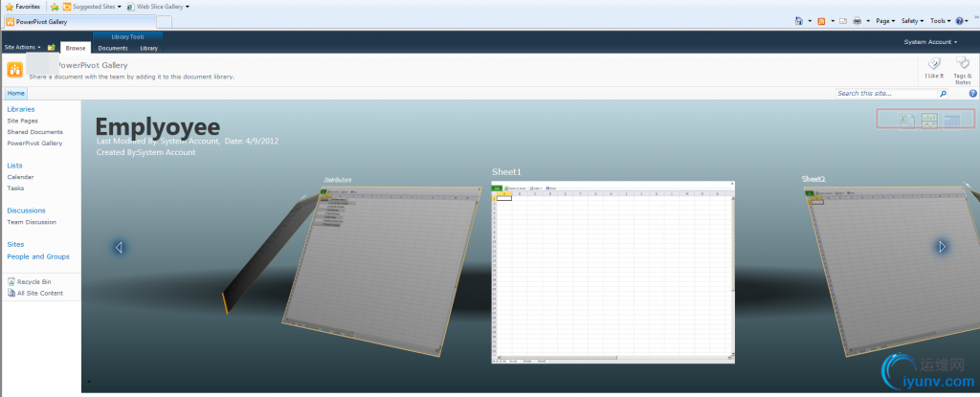Select the Home navigation tab
This screenshot has width=980, height=397.
pyautogui.click(x=16, y=93)
